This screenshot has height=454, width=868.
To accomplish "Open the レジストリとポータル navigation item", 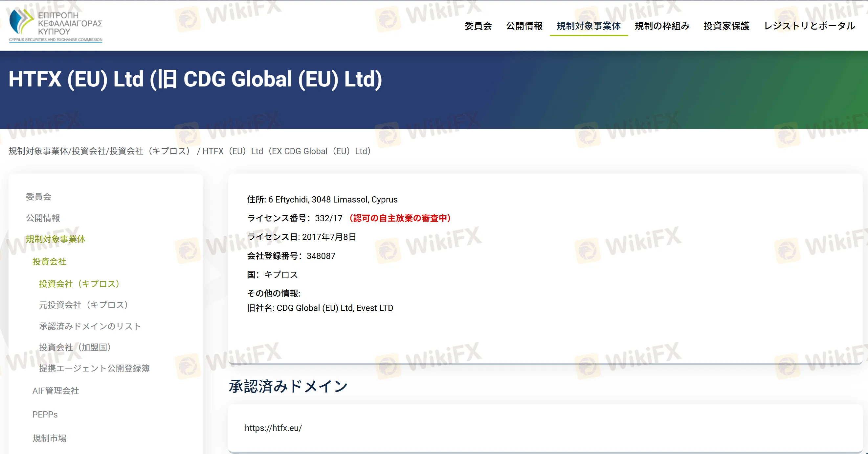I will tap(809, 26).
